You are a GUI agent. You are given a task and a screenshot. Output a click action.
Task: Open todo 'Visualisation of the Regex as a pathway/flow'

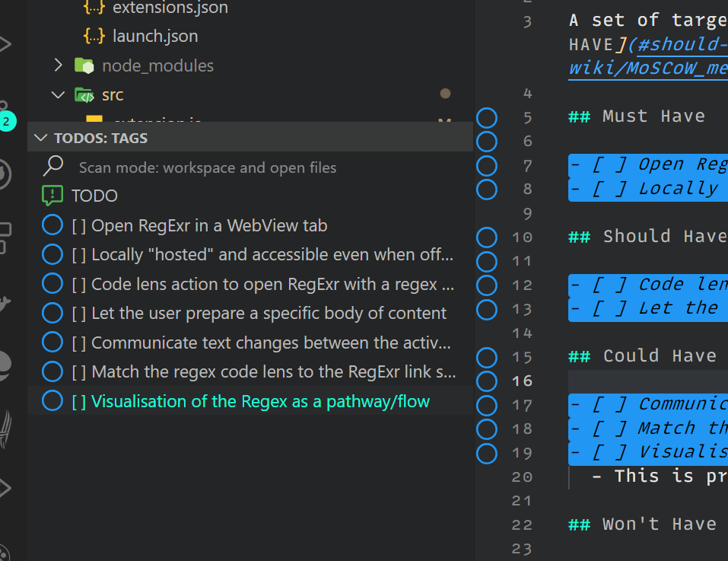251,401
